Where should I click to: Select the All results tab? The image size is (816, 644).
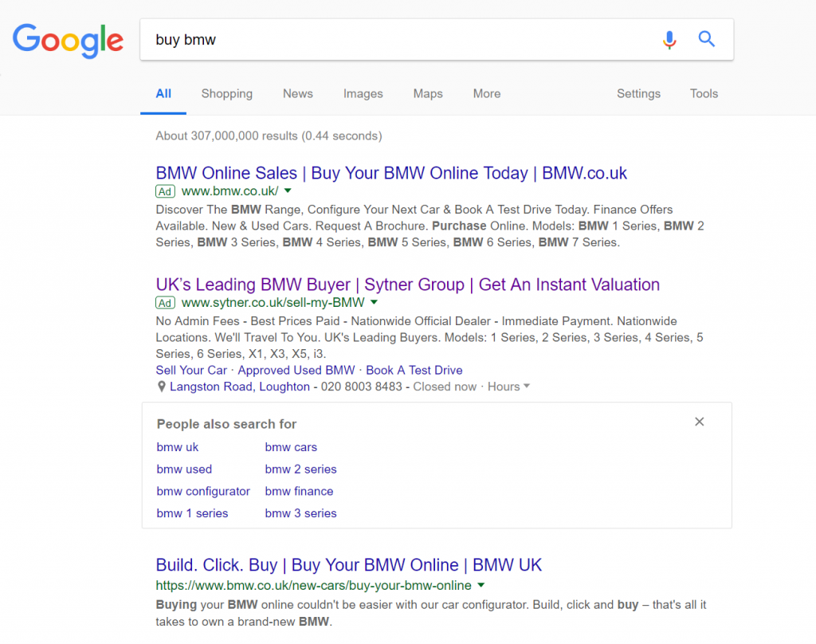[163, 94]
